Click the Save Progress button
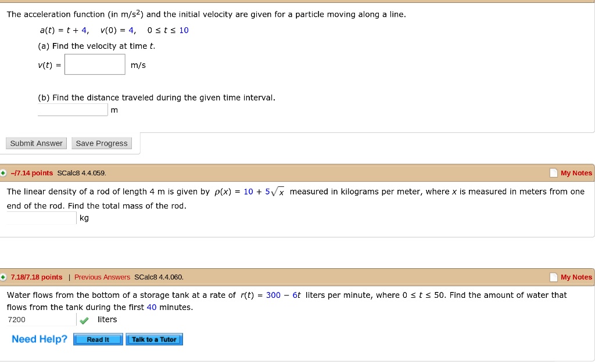This screenshot has width=595, height=364. coord(102,143)
